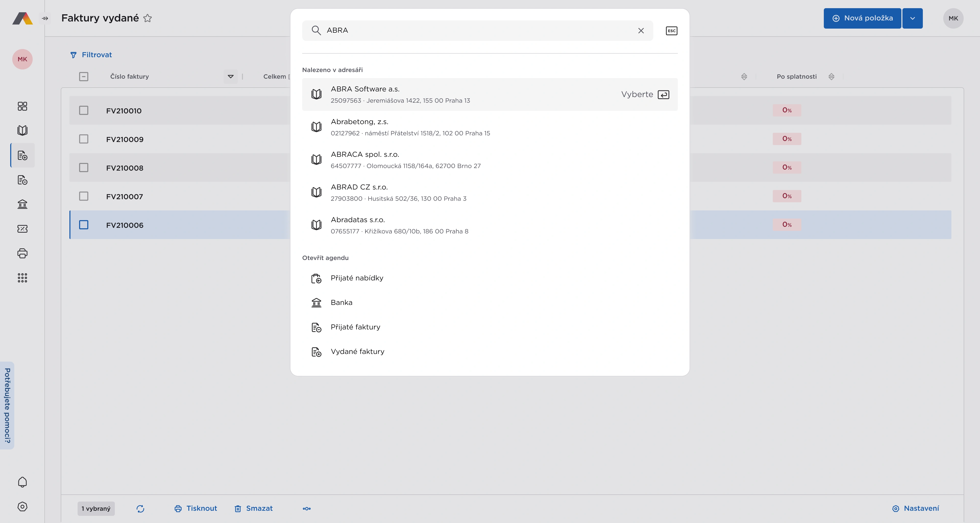The height and width of the screenshot is (523, 980).
Task: Sort by Po splatnosti column arrows
Action: (x=831, y=77)
